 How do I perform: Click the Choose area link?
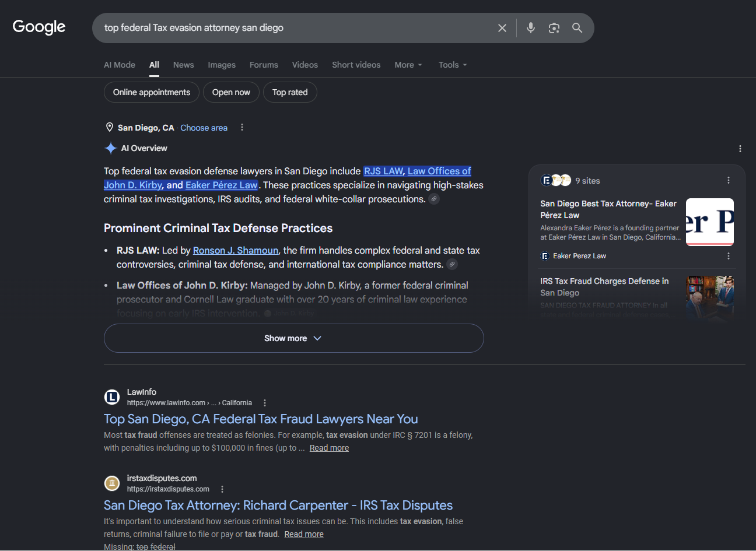tap(204, 128)
